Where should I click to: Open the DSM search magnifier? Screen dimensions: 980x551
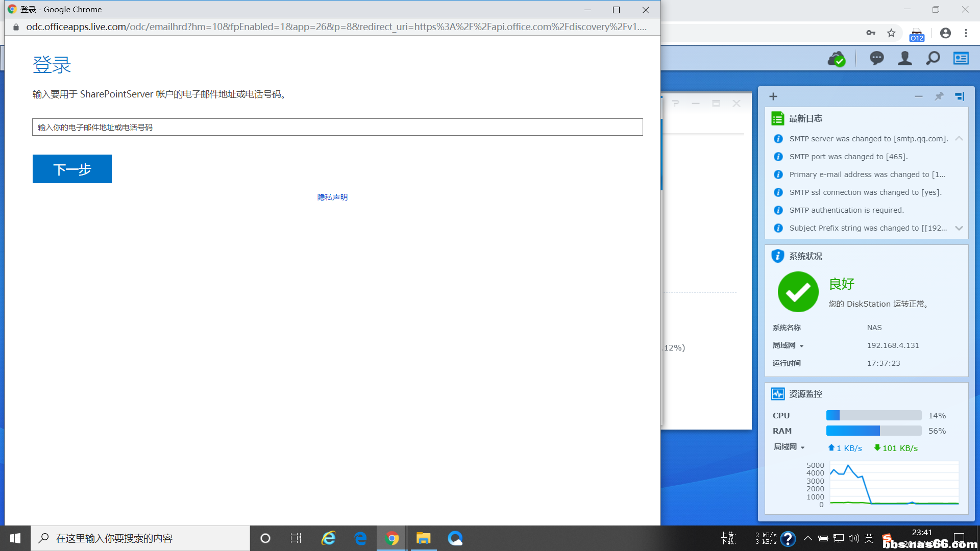tap(933, 59)
